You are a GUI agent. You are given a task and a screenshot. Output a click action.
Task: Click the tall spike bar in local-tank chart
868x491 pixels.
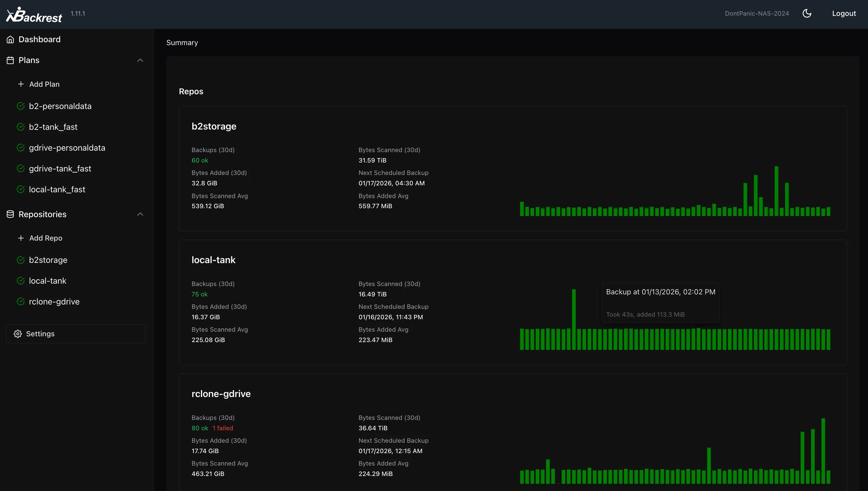point(574,319)
